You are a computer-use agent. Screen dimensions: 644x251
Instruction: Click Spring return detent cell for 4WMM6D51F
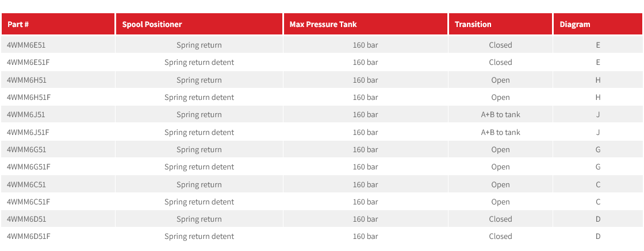199,236
